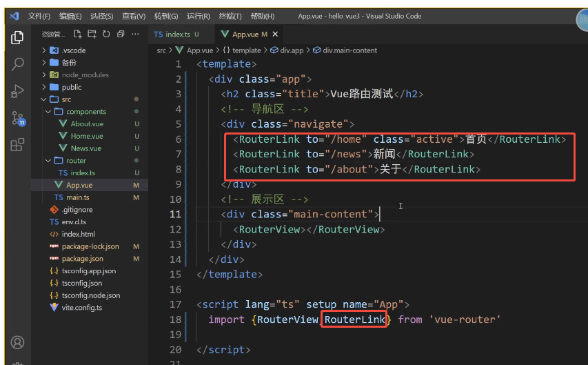Image resolution: width=588 pixels, height=365 pixels.
Task: Open Run and Debug view
Action: pyautogui.click(x=17, y=91)
